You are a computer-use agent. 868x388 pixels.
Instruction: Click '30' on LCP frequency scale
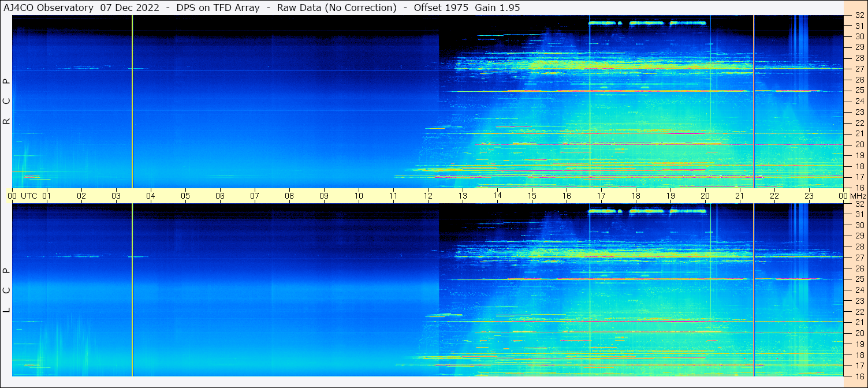859,225
